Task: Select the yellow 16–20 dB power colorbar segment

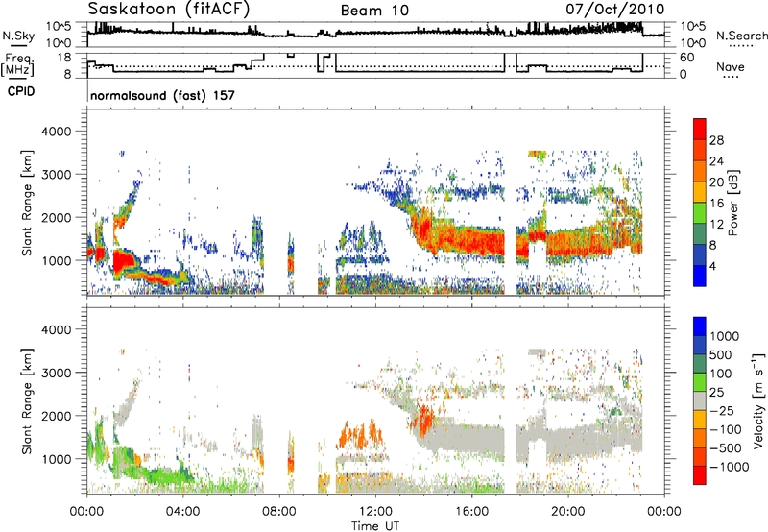Action: click(700, 191)
